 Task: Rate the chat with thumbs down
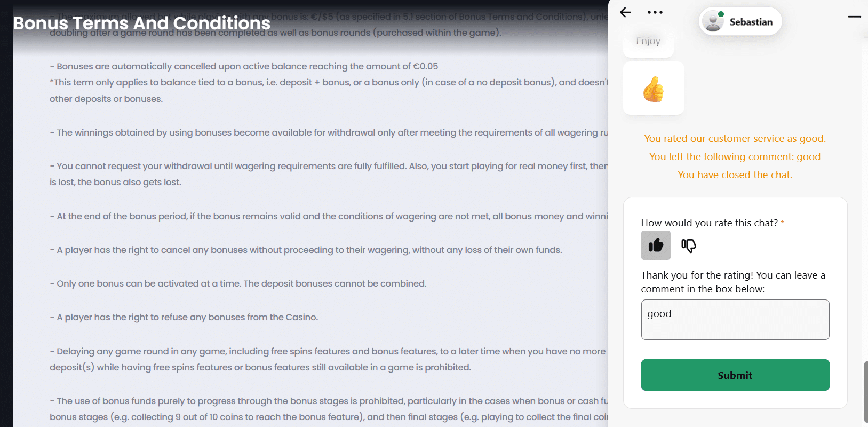[688, 246]
